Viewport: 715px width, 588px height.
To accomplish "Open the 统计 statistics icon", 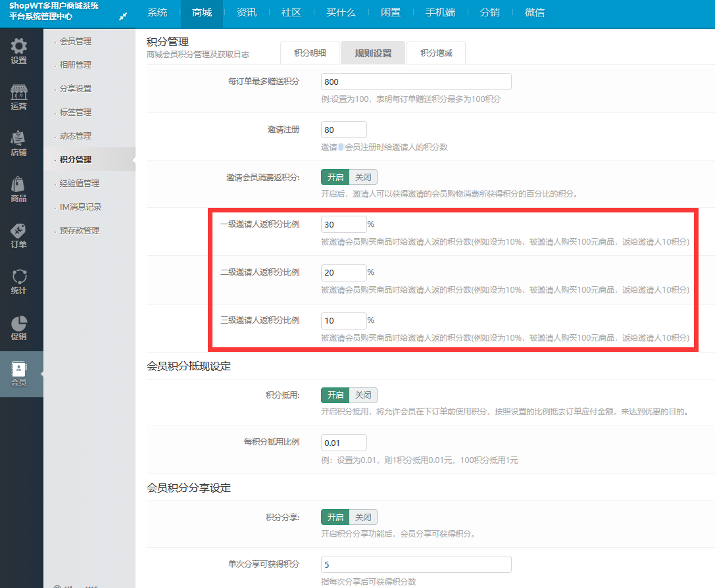I will [x=19, y=278].
